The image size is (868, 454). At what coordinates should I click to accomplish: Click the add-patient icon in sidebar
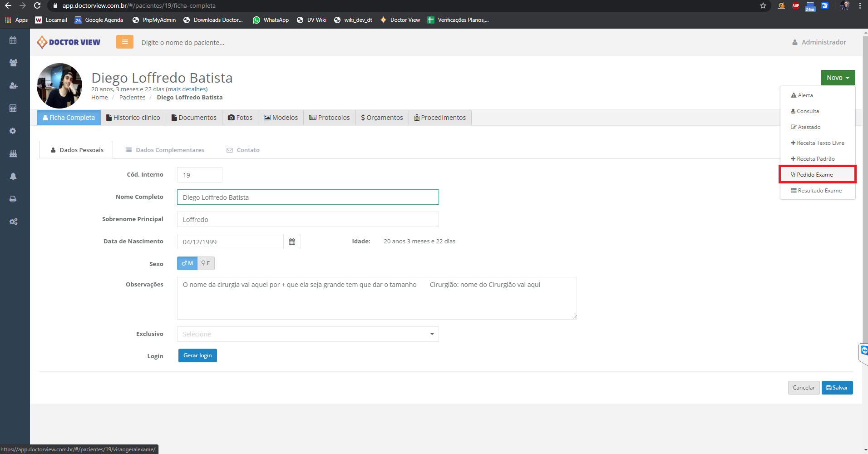coord(13,86)
